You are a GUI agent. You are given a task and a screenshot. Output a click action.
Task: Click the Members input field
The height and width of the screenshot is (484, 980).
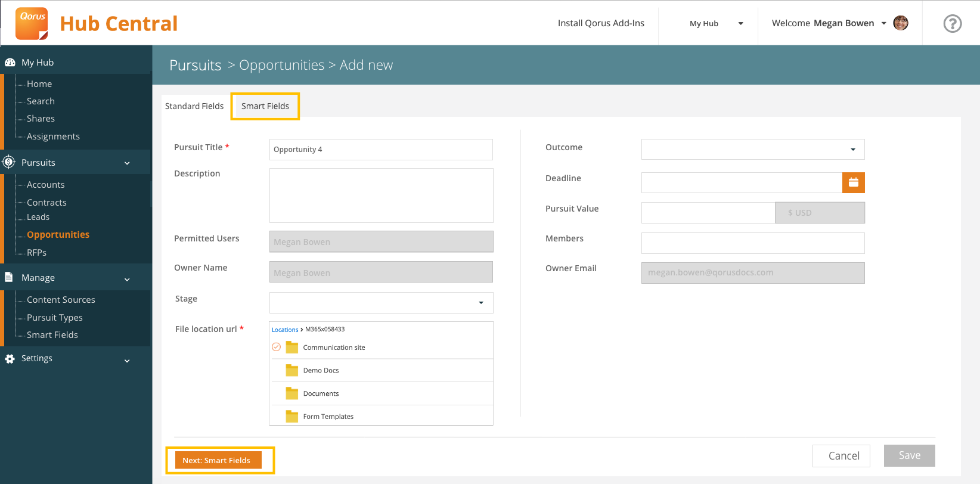pos(753,243)
